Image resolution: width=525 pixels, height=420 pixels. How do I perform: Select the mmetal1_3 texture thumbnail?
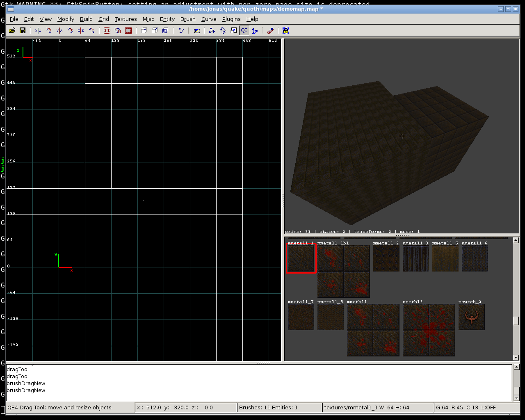pyautogui.click(x=416, y=258)
